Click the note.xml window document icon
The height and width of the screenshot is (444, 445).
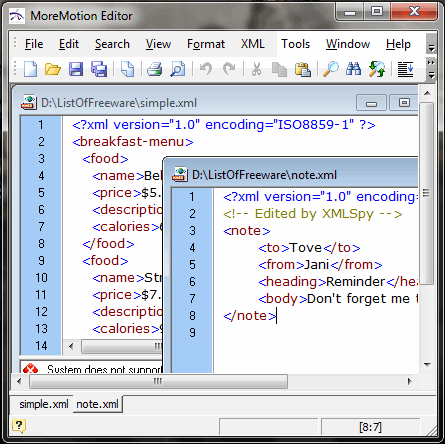click(x=180, y=175)
